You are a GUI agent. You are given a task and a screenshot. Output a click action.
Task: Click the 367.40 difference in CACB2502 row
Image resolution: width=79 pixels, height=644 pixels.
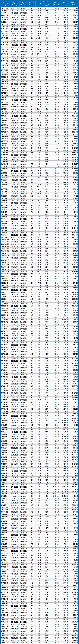coord(73,8)
